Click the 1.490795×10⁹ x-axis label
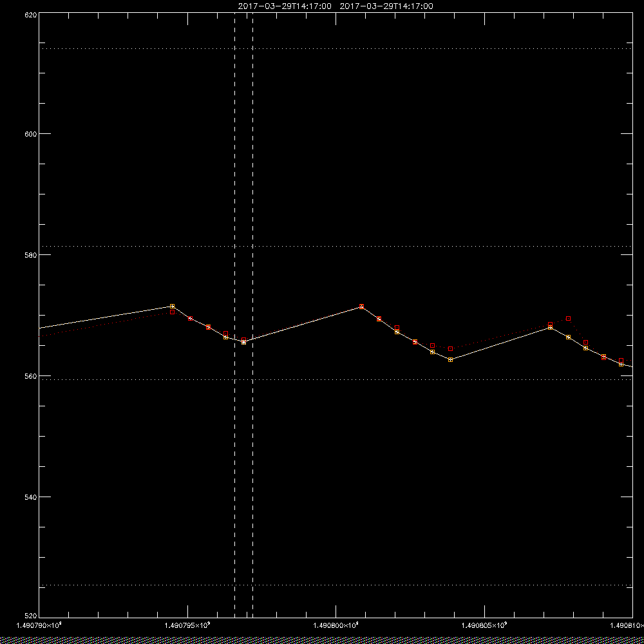This screenshot has width=644, height=644. 187,625
